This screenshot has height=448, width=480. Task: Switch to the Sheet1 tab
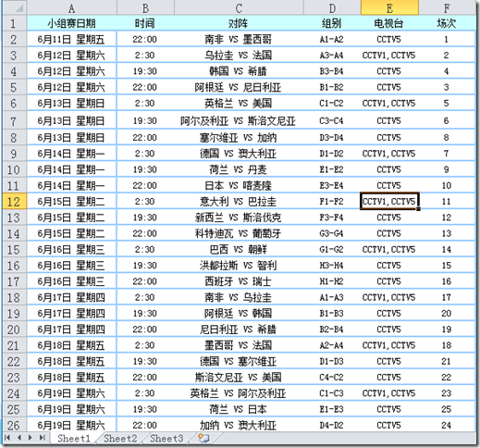(x=74, y=439)
